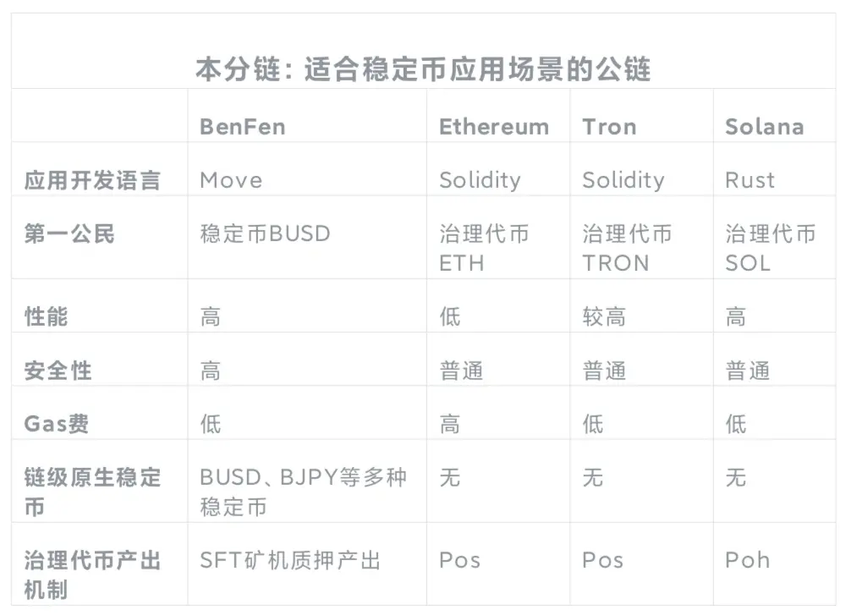Click the table title 本分链 heading
This screenshot has width=846, height=616.
pos(423,69)
